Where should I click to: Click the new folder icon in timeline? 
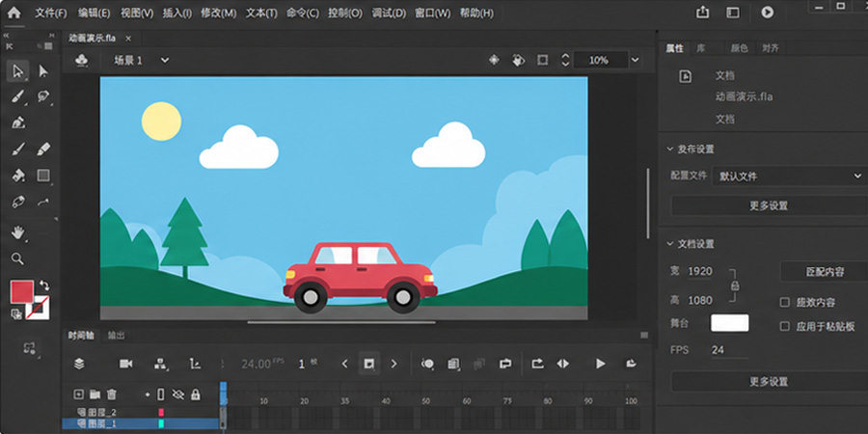coord(95,394)
